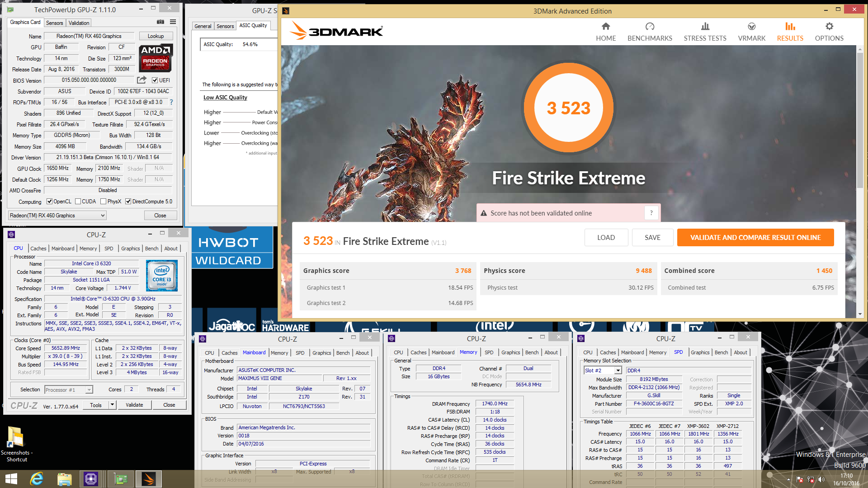
Task: Toggle the CUDA checkbox
Action: 78,202
